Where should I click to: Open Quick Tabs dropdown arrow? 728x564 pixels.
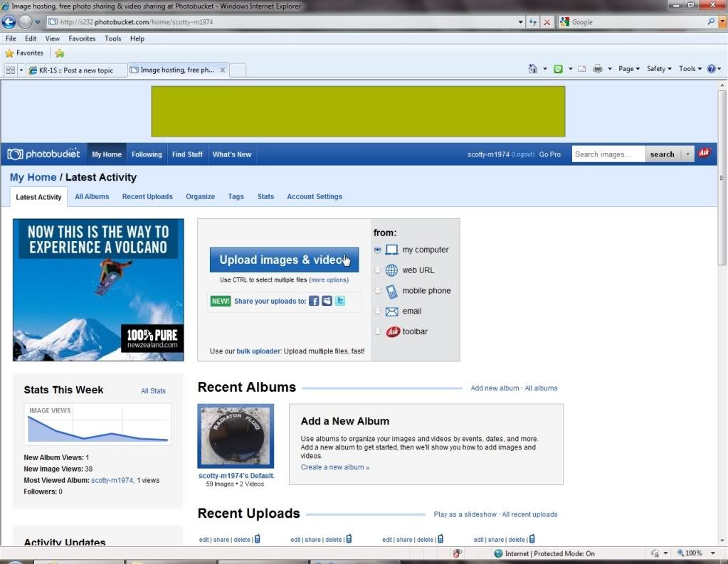(21, 70)
